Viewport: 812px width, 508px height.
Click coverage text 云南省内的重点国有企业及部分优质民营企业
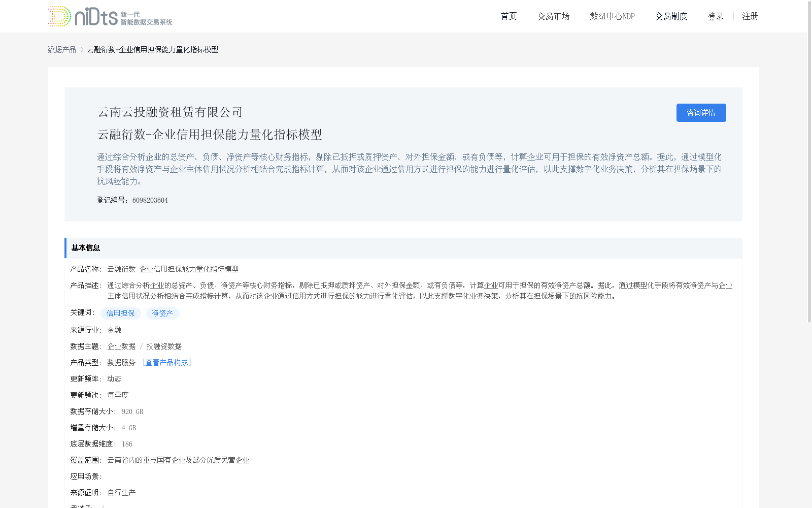coord(178,460)
